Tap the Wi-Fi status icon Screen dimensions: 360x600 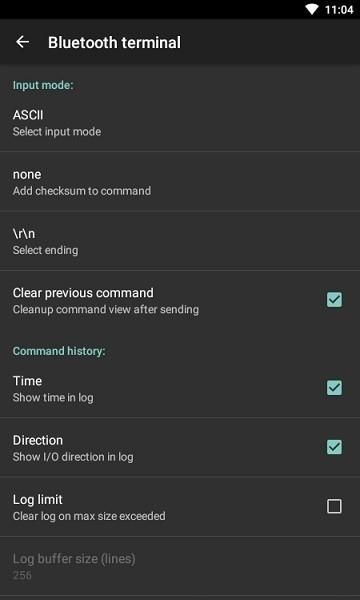pos(312,10)
